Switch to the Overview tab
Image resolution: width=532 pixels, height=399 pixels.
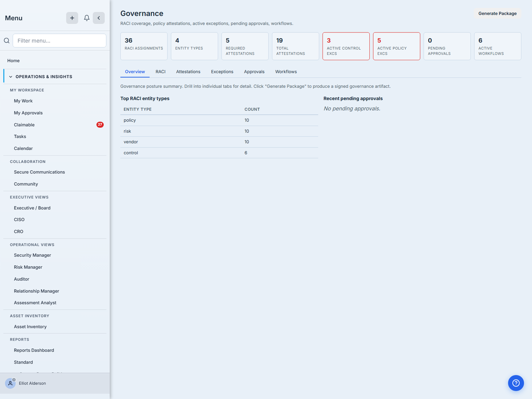tap(135, 71)
